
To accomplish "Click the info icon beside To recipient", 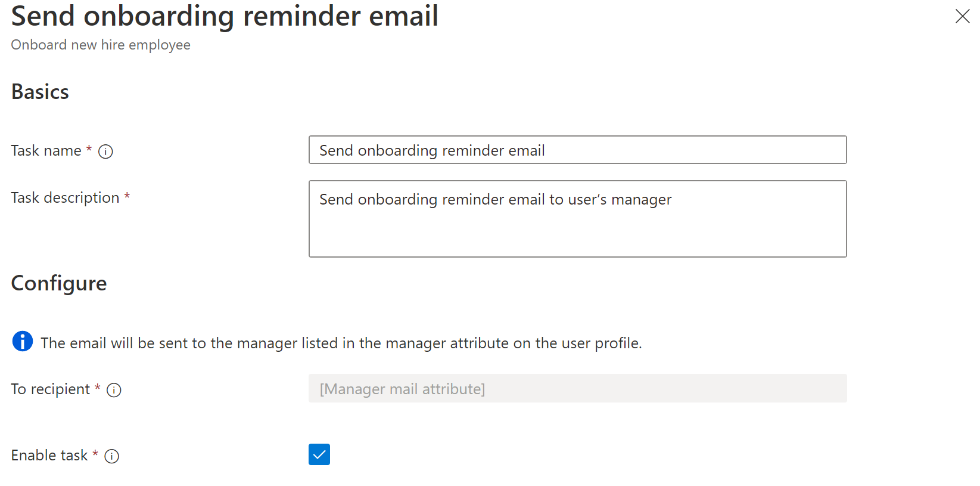I will pyautogui.click(x=114, y=390).
